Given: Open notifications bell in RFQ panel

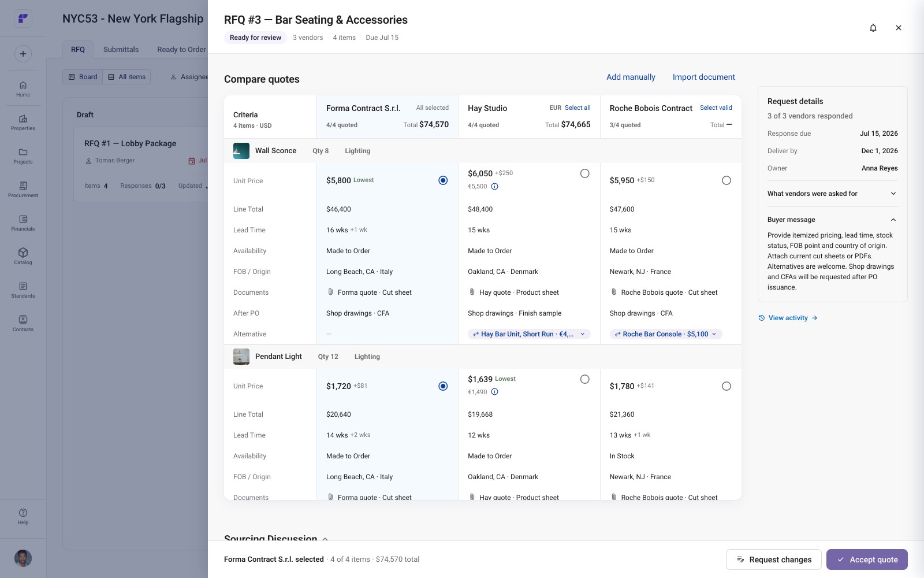Looking at the screenshot, I should (873, 28).
